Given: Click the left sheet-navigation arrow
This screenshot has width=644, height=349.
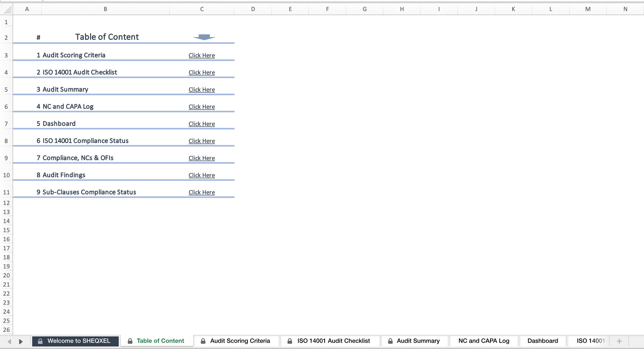Looking at the screenshot, I should pos(9,341).
